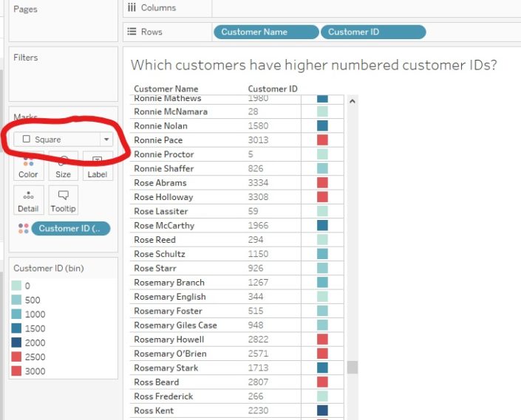Open the Square mark type dropdown
The height and width of the screenshot is (420, 521).
tap(63, 140)
